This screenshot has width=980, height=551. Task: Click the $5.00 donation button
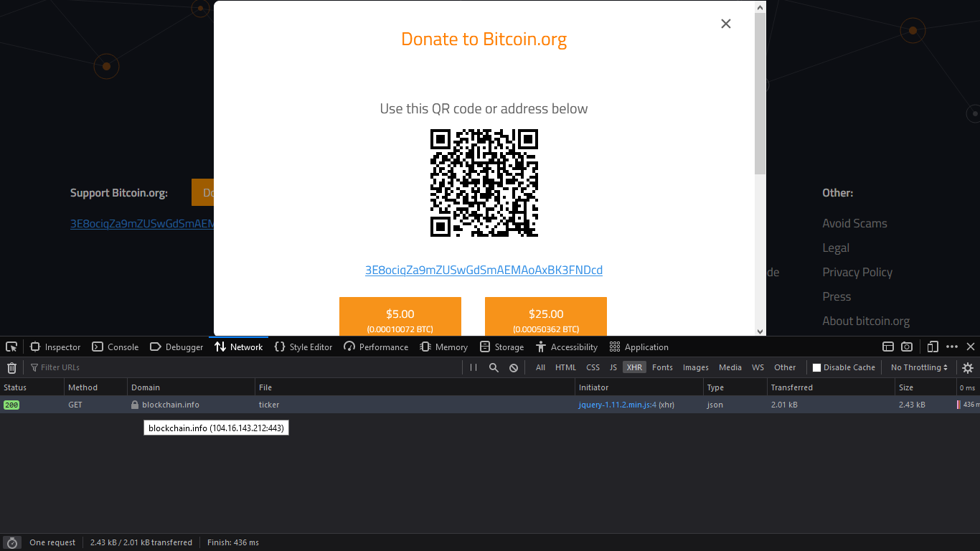[x=400, y=316]
